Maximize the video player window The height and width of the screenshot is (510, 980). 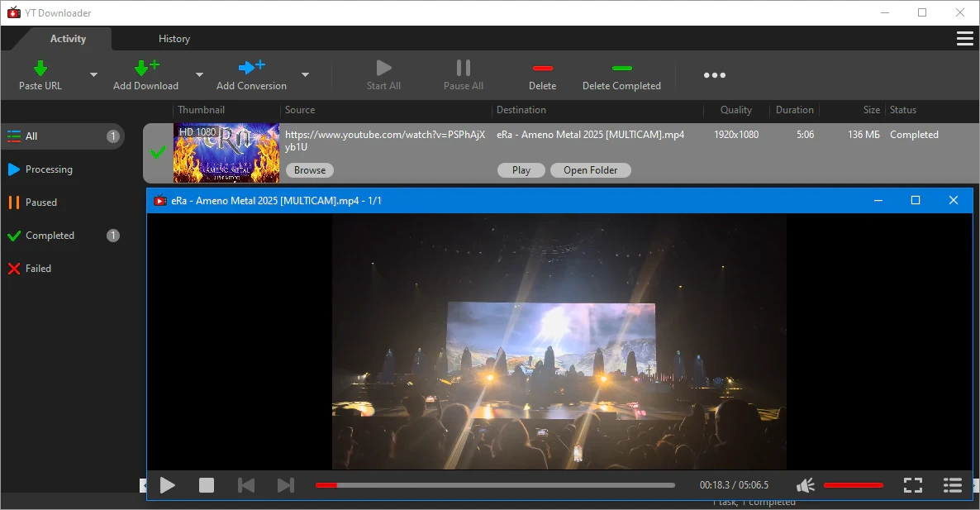coord(916,201)
